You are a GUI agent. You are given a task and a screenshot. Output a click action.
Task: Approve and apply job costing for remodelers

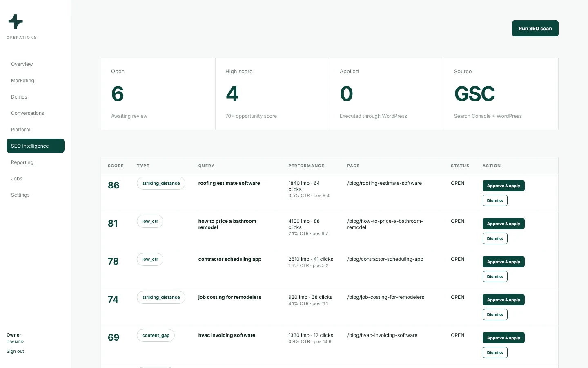503,300
